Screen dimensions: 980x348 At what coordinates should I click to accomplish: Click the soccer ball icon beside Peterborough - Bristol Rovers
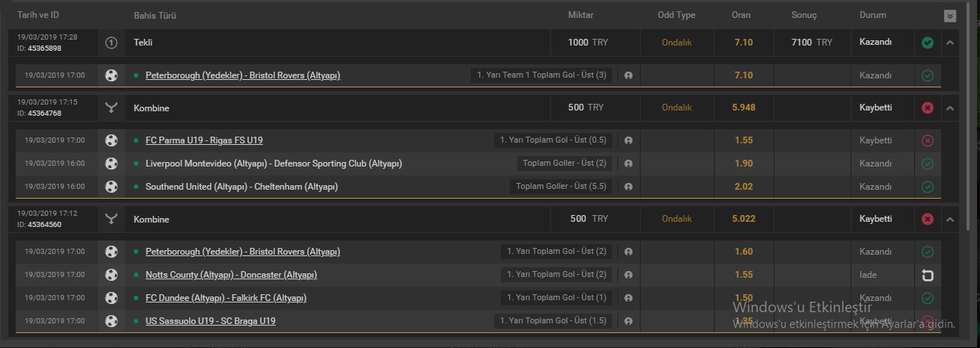tap(111, 75)
